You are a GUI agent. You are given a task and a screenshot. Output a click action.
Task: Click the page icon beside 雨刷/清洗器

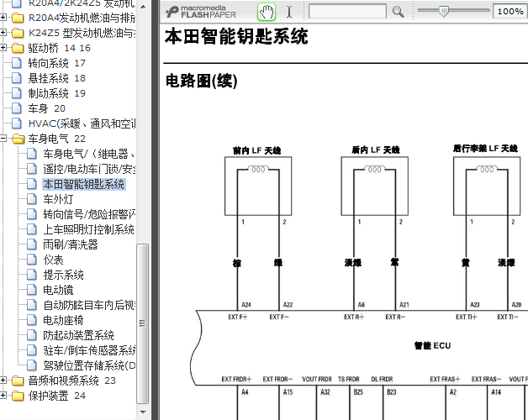coord(32,244)
